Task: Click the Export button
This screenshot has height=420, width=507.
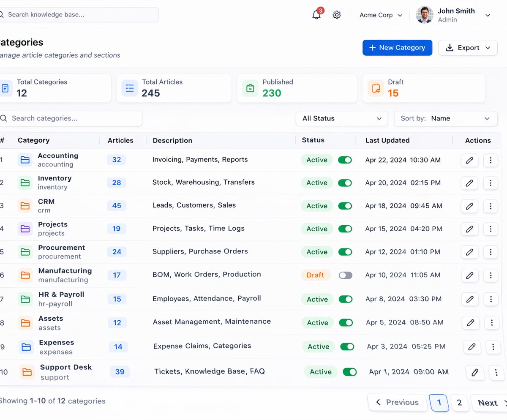Action: (x=468, y=48)
